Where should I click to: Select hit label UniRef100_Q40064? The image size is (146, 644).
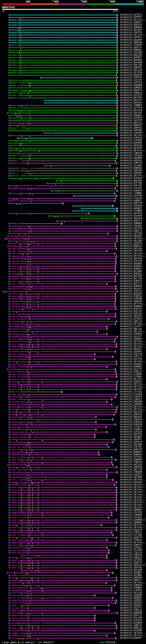[131, 218]
